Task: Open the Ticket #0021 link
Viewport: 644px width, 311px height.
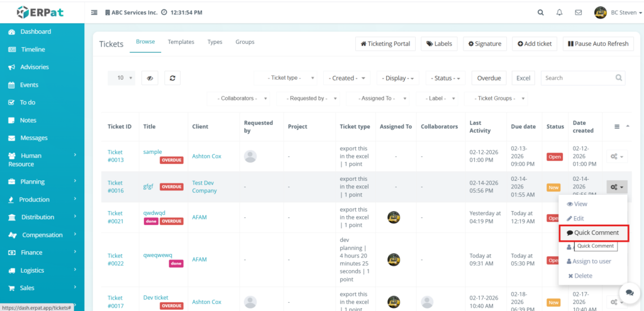Action: [x=115, y=217]
